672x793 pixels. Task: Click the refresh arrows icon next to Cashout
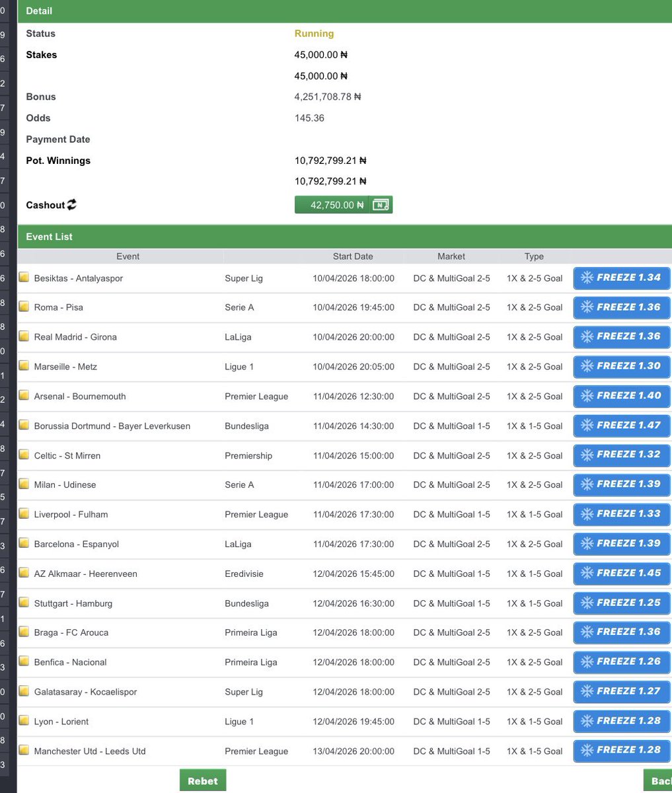(x=71, y=205)
